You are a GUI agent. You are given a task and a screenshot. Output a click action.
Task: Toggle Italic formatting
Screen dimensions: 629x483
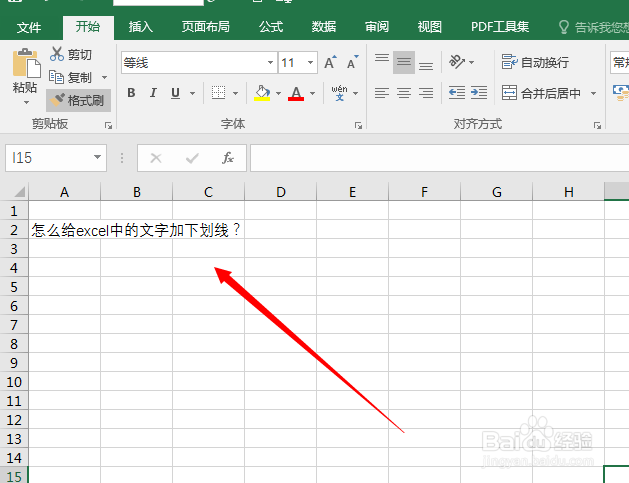tap(153, 93)
